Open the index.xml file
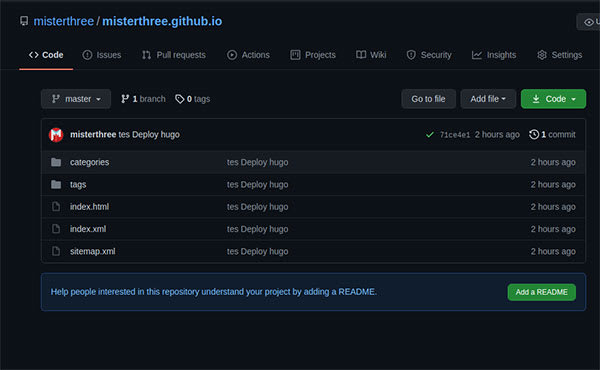 click(x=88, y=229)
